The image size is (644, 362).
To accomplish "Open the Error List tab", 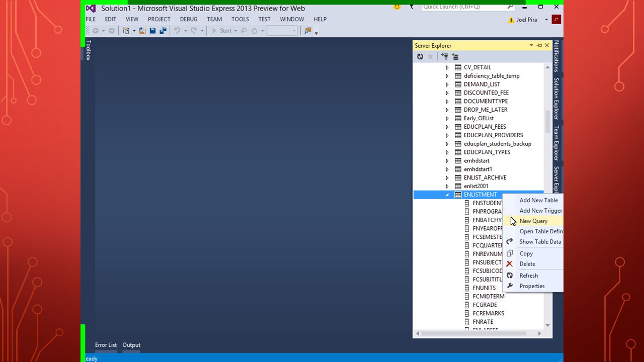I will click(106, 345).
